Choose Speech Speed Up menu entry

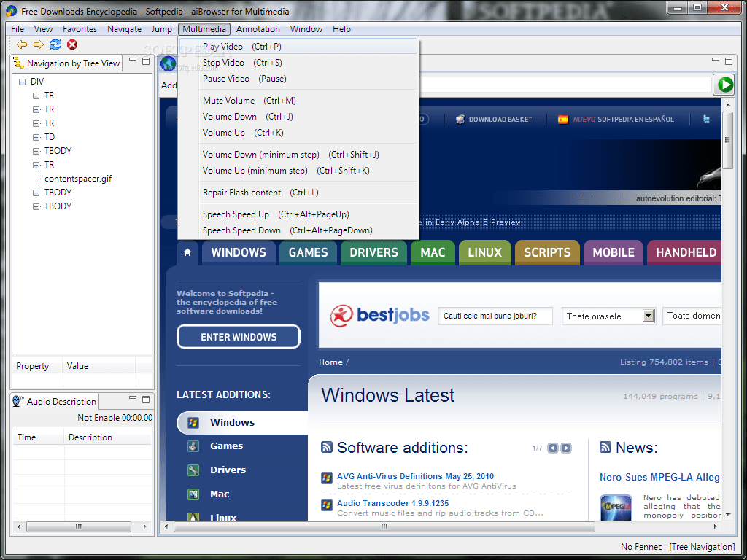point(298,214)
